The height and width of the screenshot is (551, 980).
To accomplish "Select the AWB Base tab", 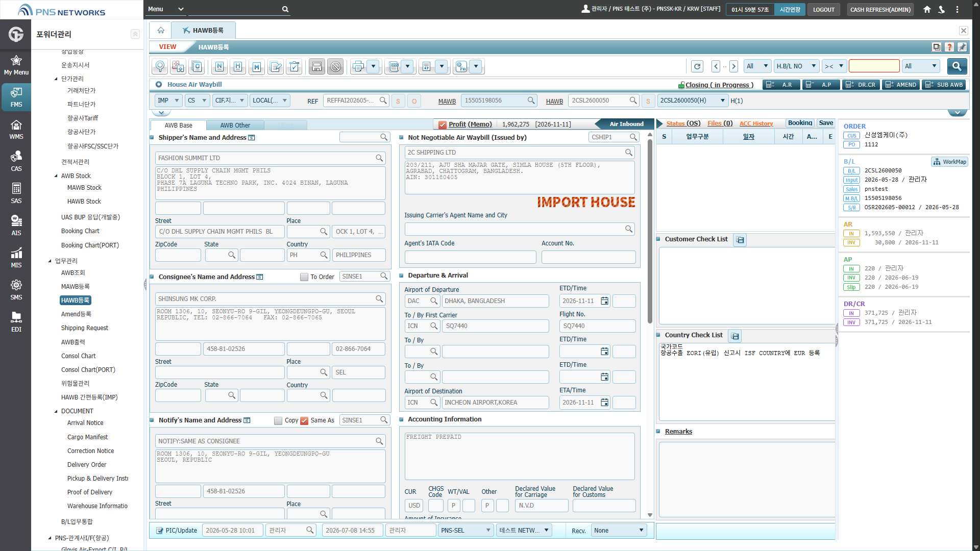I will (179, 126).
